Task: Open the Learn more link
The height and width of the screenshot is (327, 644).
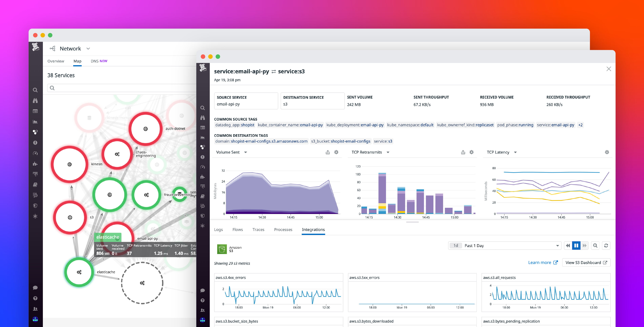Action: pos(540,262)
